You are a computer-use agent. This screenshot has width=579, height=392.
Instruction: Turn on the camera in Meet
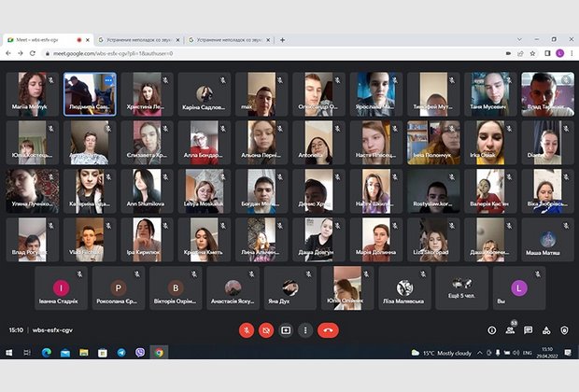pyautogui.click(x=266, y=329)
